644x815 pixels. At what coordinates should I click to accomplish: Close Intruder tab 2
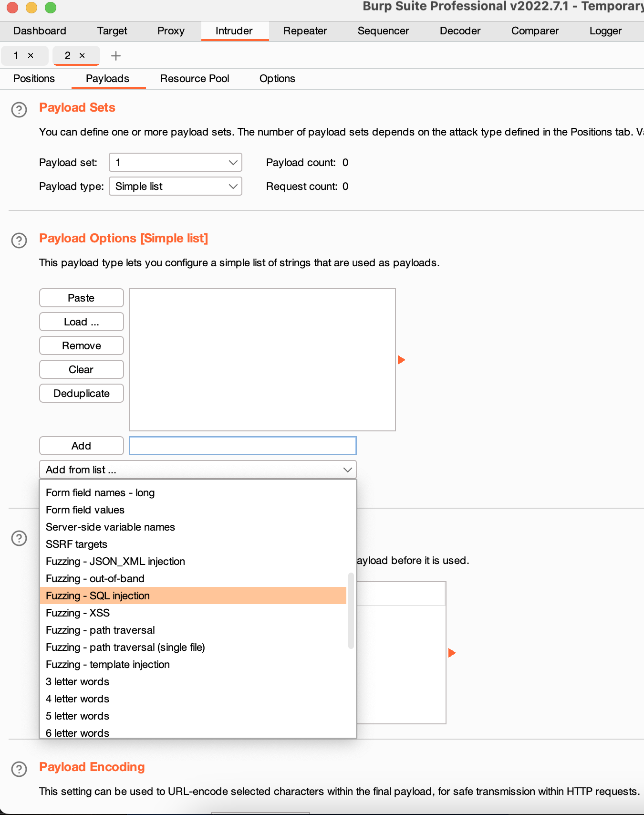point(82,56)
